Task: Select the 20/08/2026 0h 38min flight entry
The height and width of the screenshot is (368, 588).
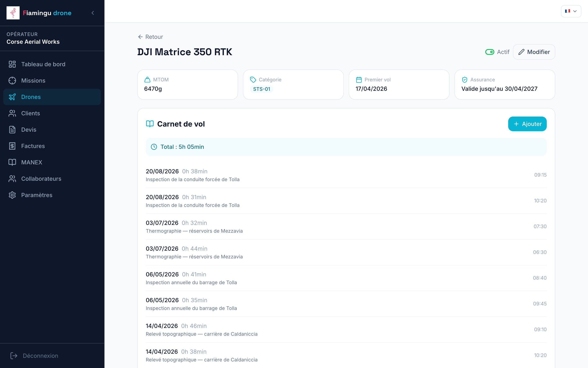Action: 346,175
